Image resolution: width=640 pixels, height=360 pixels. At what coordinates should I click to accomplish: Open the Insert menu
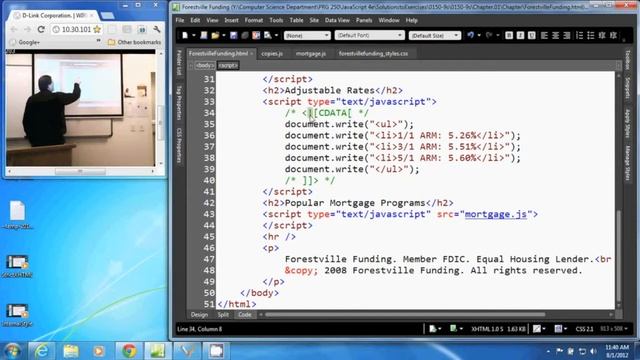click(231, 20)
